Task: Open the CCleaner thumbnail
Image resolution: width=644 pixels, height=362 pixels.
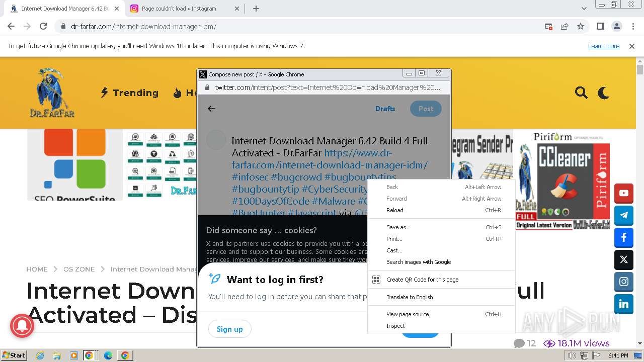Action: pos(562,180)
